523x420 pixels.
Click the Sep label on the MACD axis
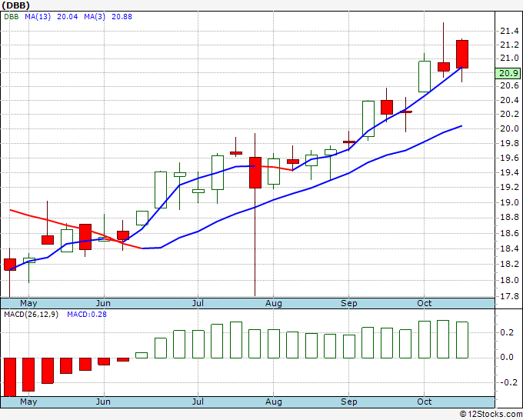tap(349, 402)
